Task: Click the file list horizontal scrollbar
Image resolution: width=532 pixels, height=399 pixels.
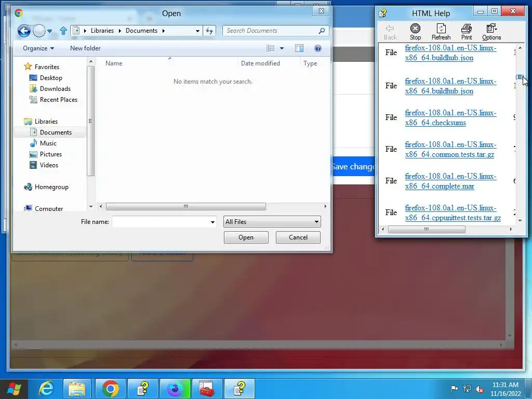Action: [185, 206]
